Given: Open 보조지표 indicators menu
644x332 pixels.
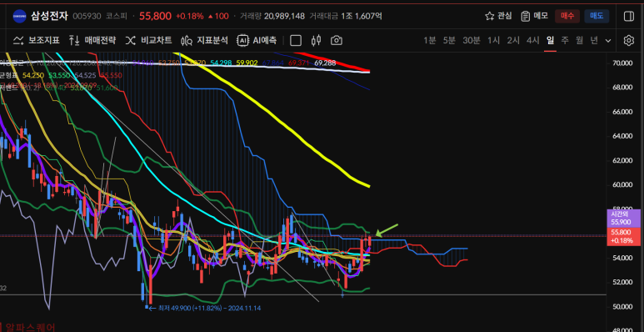Looking at the screenshot, I should tap(37, 40).
